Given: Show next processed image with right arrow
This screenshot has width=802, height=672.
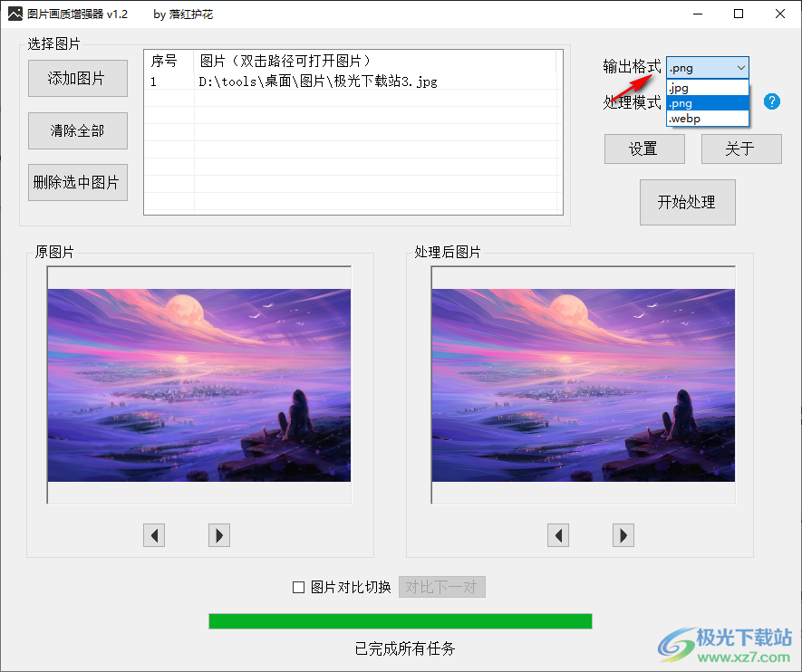Looking at the screenshot, I should (623, 535).
